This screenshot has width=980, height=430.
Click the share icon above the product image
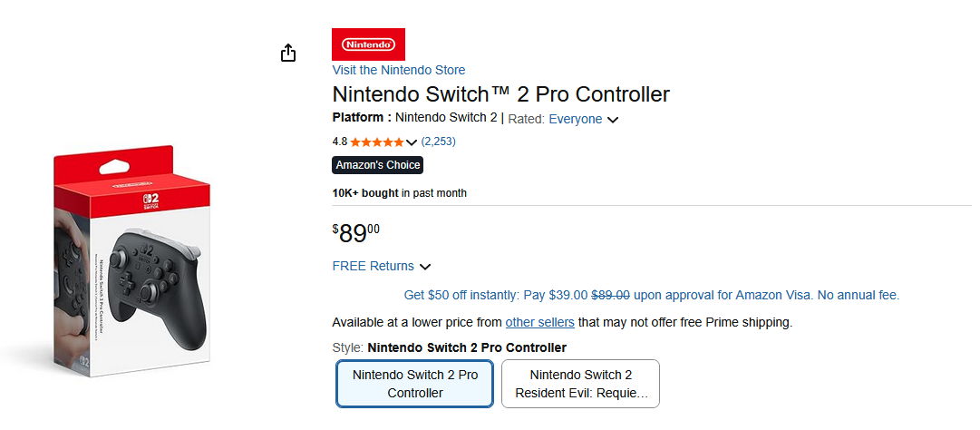point(288,54)
